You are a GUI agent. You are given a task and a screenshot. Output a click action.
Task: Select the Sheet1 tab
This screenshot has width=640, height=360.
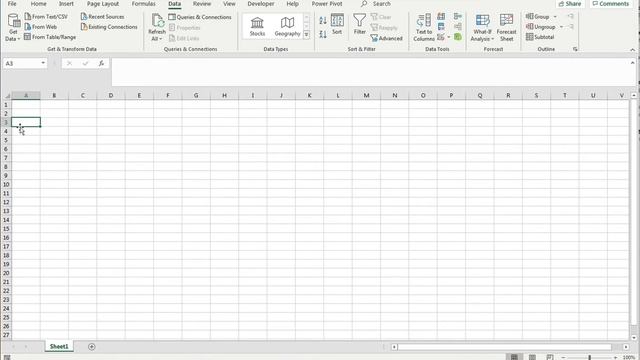[59, 347]
